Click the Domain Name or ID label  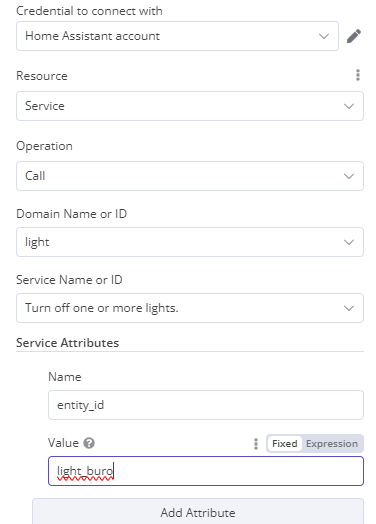pyautogui.click(x=72, y=214)
